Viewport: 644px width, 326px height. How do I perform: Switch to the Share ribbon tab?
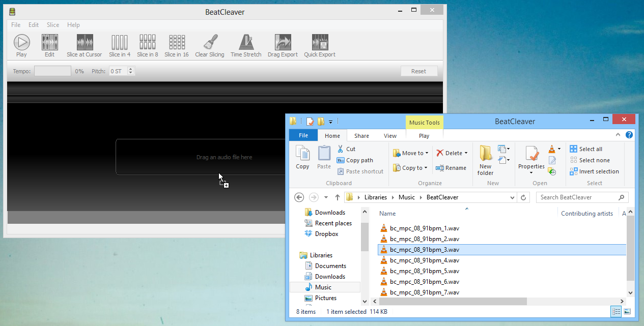click(362, 136)
